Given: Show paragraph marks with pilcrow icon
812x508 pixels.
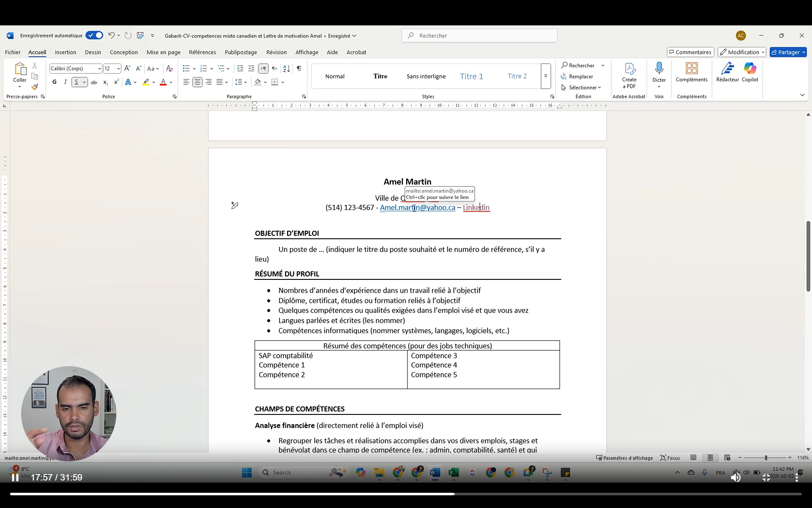Looking at the screenshot, I should (x=299, y=69).
